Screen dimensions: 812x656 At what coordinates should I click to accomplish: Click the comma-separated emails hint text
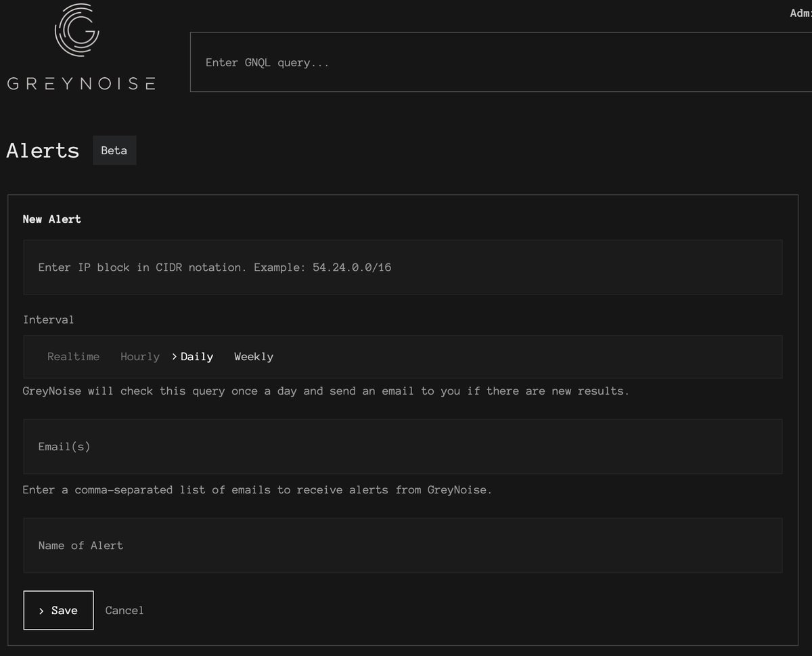(257, 489)
